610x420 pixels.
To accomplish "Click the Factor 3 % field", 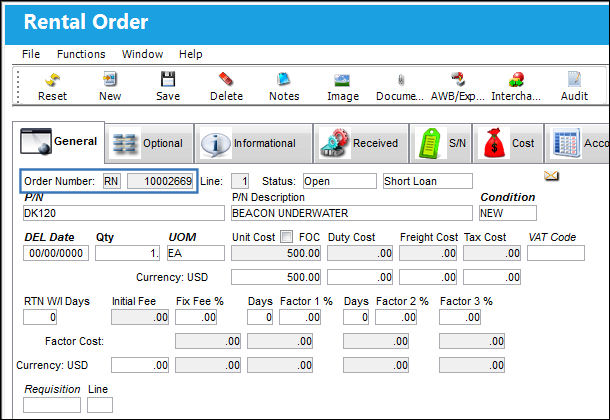I will coord(460,317).
